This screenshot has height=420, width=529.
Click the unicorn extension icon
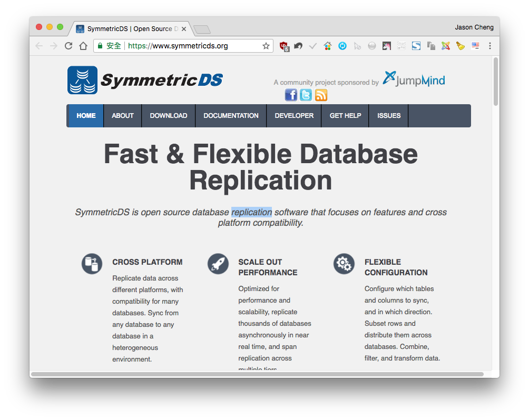click(x=387, y=46)
